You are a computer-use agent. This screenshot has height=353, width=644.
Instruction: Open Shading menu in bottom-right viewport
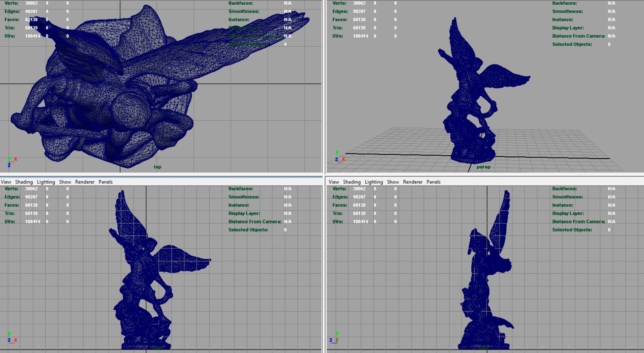[x=352, y=182]
